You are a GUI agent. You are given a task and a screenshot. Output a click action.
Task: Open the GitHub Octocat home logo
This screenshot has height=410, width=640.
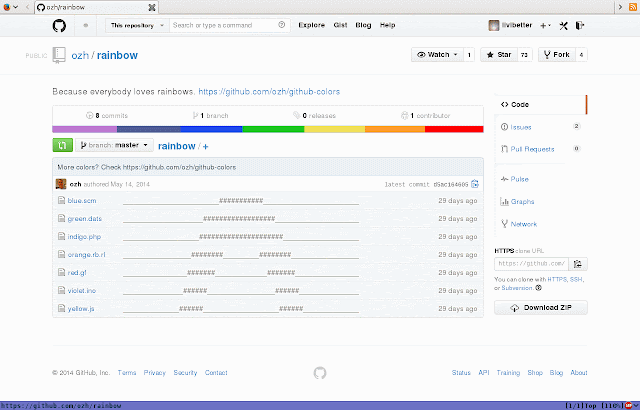[59, 26]
